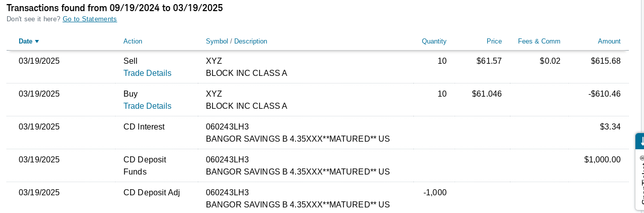Open the Go to Statements link

pyautogui.click(x=90, y=19)
